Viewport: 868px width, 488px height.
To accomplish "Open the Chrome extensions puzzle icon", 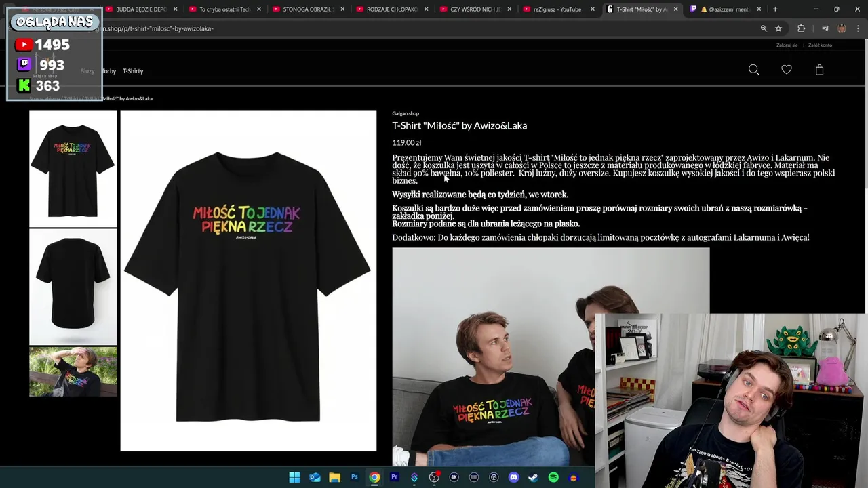I will pyautogui.click(x=802, y=28).
